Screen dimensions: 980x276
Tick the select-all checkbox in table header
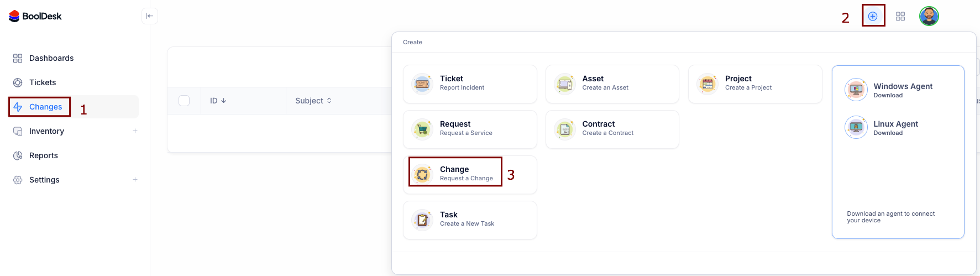click(184, 101)
